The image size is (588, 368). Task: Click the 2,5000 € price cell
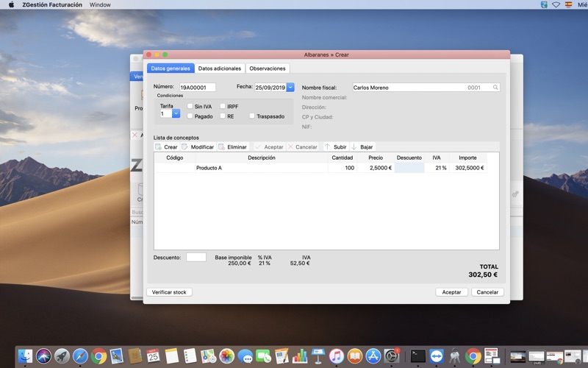376,168
